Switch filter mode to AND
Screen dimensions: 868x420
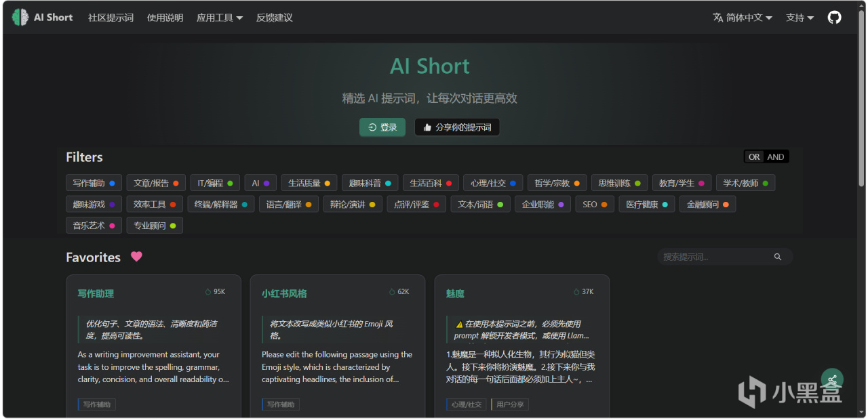tap(776, 157)
